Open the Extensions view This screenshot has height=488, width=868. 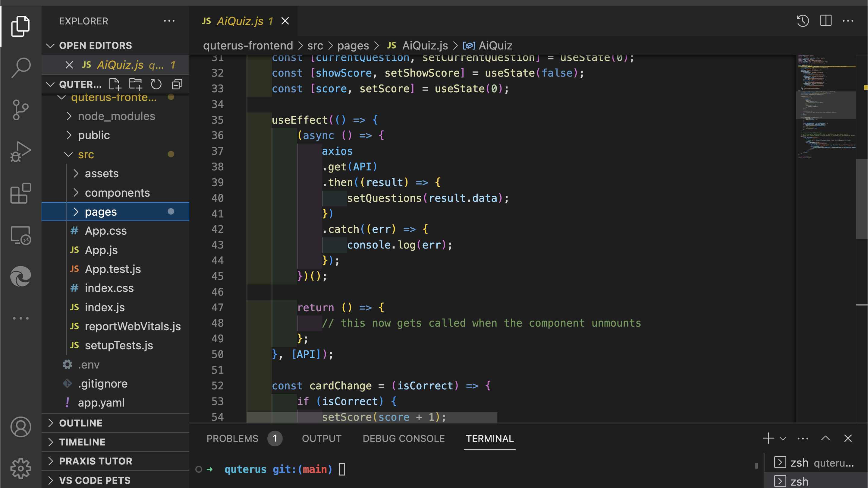(21, 193)
